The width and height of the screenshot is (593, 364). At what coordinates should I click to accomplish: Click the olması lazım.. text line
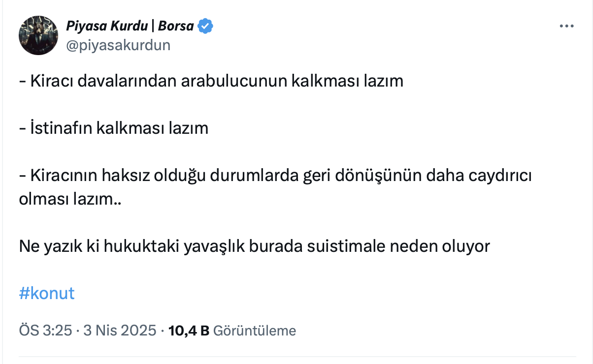click(69, 199)
